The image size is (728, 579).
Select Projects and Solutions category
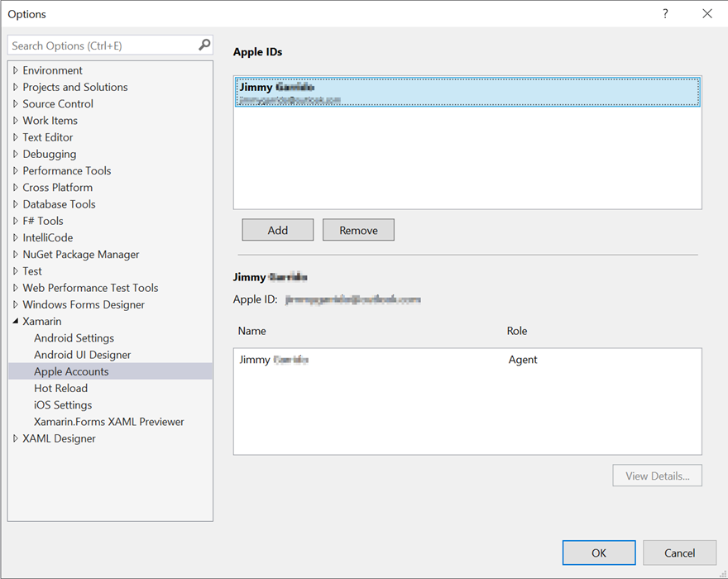(75, 87)
